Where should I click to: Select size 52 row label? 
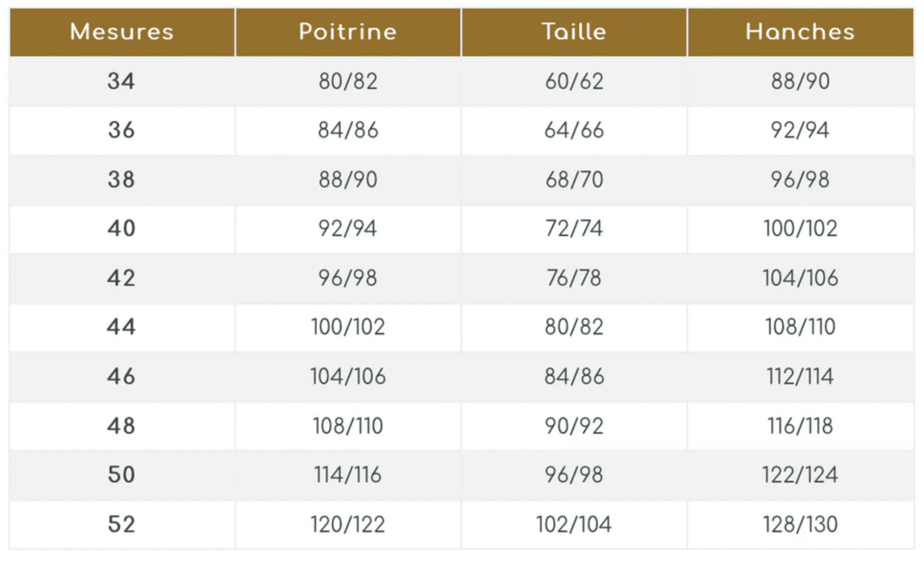click(121, 524)
